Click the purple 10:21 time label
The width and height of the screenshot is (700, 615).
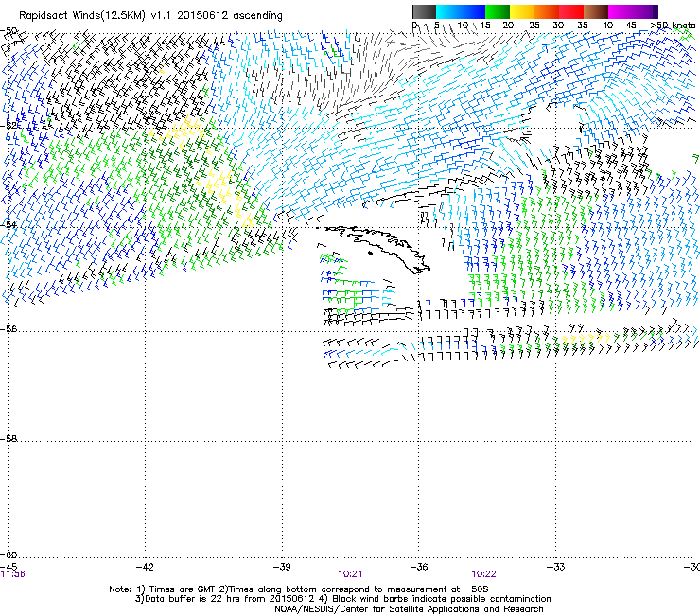(x=350, y=574)
